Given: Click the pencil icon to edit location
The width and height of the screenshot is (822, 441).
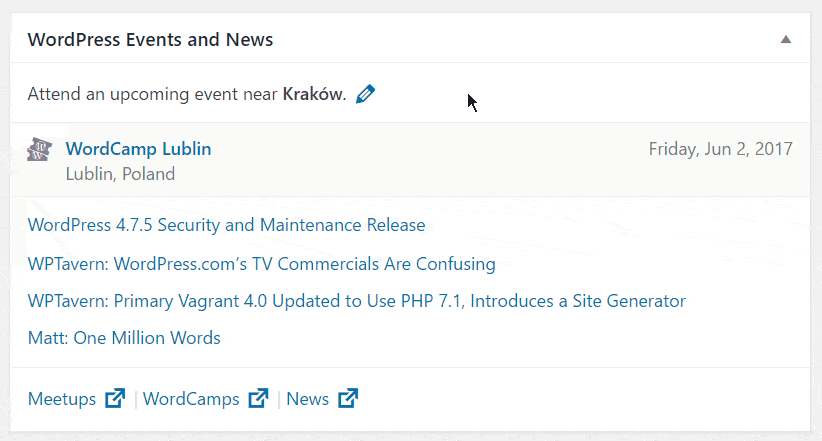Looking at the screenshot, I should pyautogui.click(x=365, y=95).
